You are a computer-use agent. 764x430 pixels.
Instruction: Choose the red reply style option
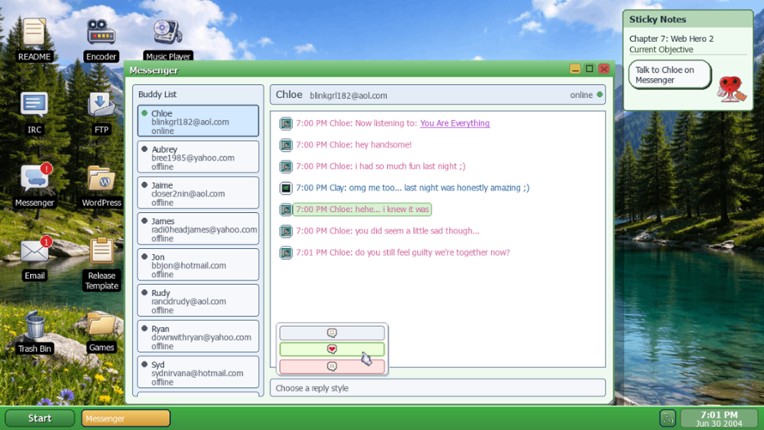[x=332, y=366]
